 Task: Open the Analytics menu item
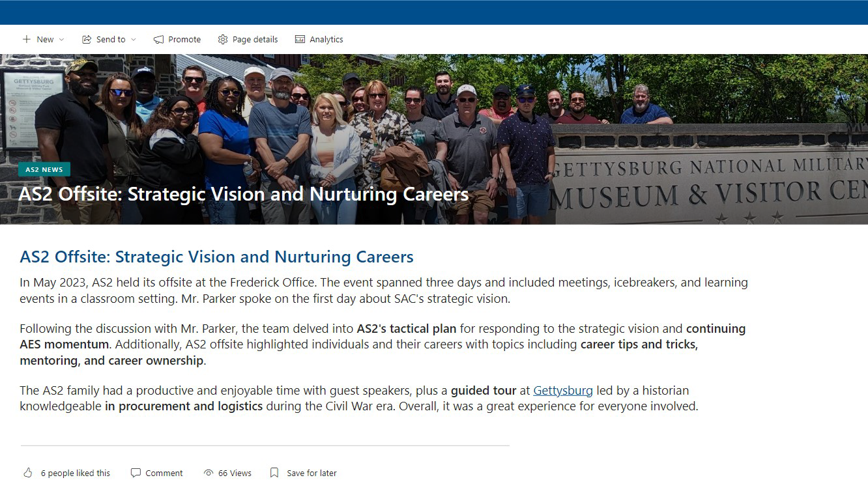(x=326, y=40)
